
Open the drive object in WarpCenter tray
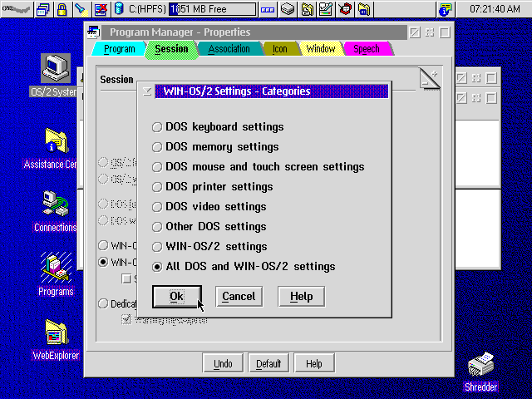288,9
